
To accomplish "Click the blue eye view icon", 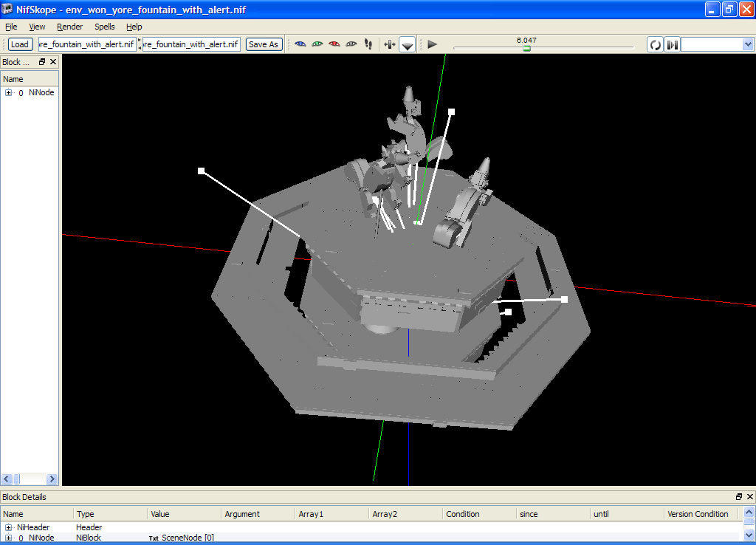I will coord(300,44).
